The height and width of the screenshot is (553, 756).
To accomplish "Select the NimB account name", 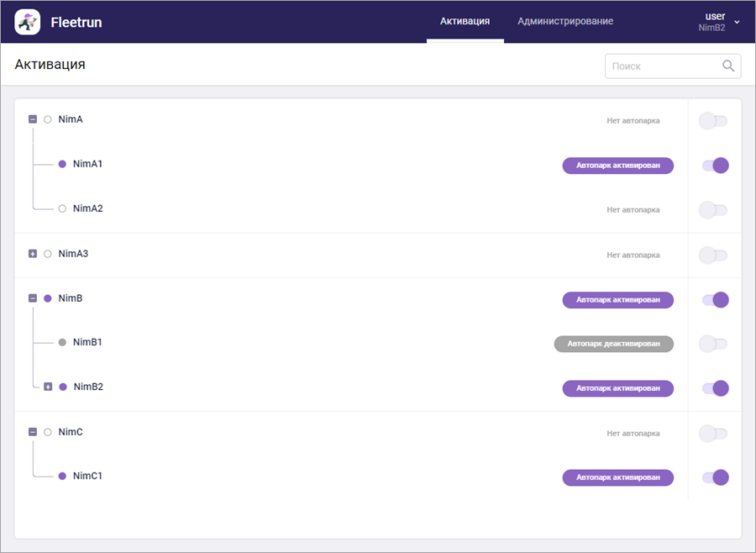I will click(71, 298).
